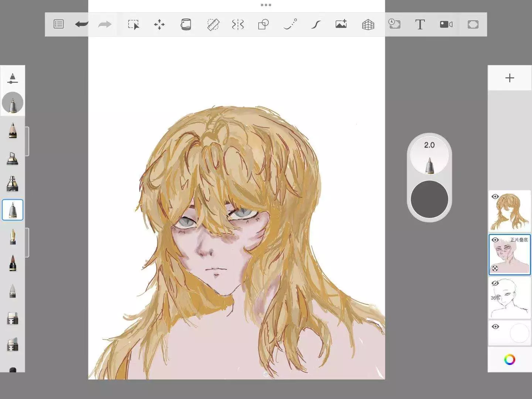The image size is (532, 399).
Task: Activate the Symmetry tool
Action: (238, 24)
